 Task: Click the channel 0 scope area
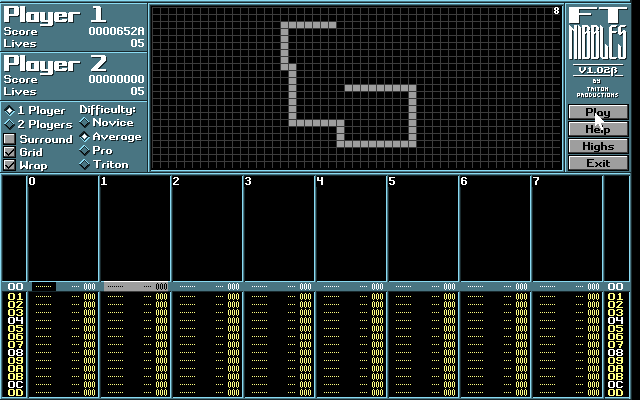click(62, 232)
